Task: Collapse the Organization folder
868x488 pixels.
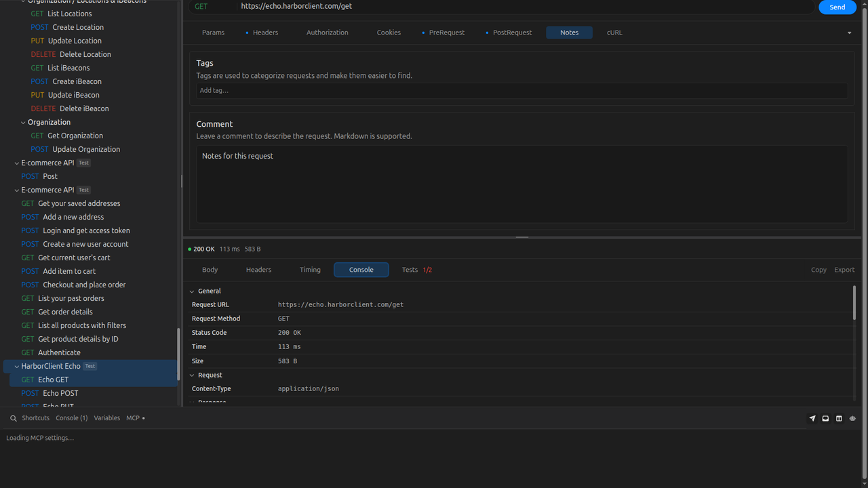Action: pos(24,122)
